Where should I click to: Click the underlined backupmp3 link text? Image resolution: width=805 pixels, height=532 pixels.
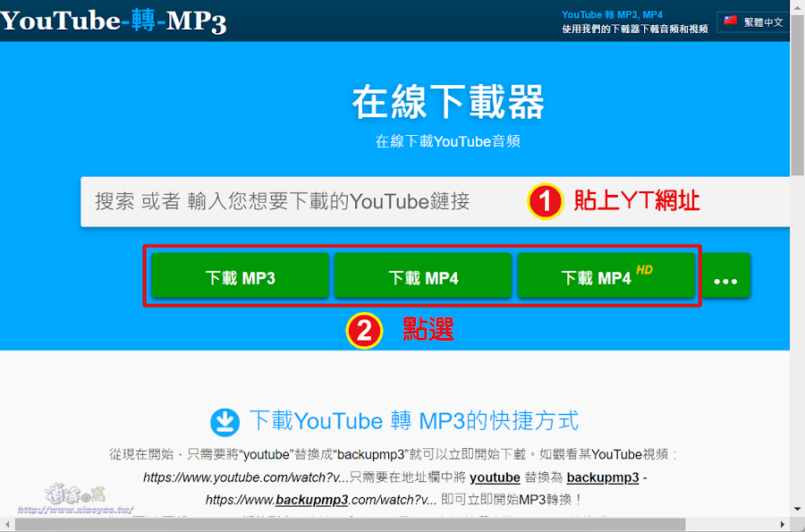[603, 477]
